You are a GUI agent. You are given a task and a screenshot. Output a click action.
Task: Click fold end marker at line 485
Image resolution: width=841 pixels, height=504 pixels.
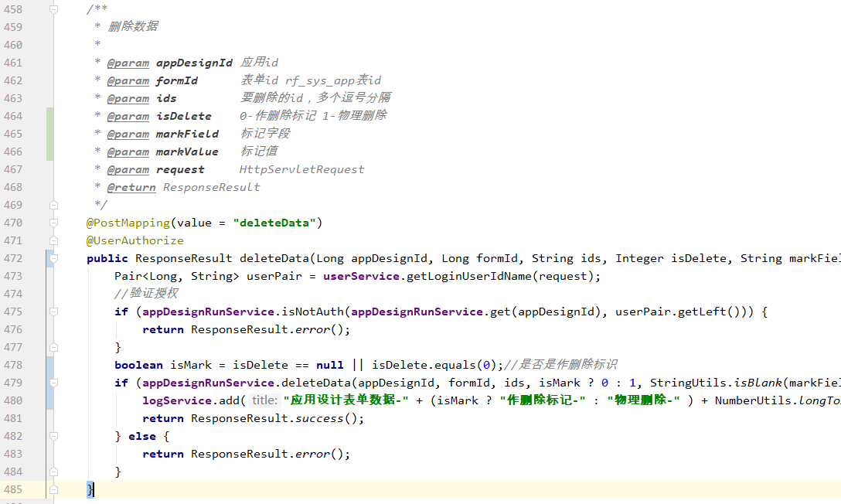pyautogui.click(x=54, y=489)
